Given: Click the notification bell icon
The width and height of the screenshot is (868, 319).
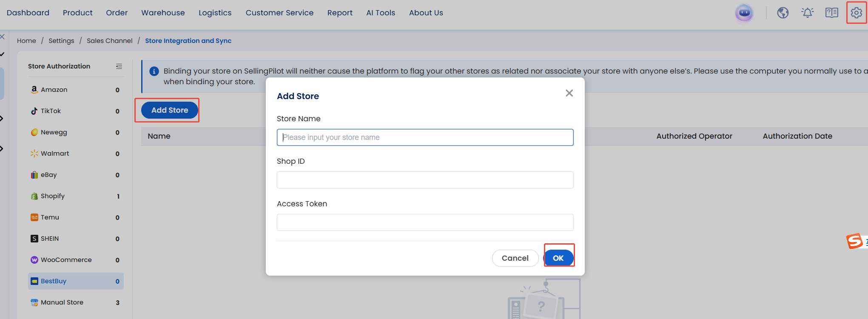Looking at the screenshot, I should tap(807, 13).
